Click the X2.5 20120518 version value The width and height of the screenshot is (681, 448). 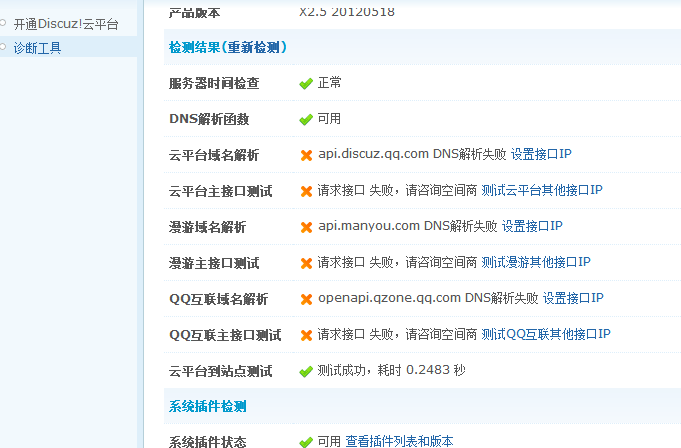pyautogui.click(x=347, y=11)
